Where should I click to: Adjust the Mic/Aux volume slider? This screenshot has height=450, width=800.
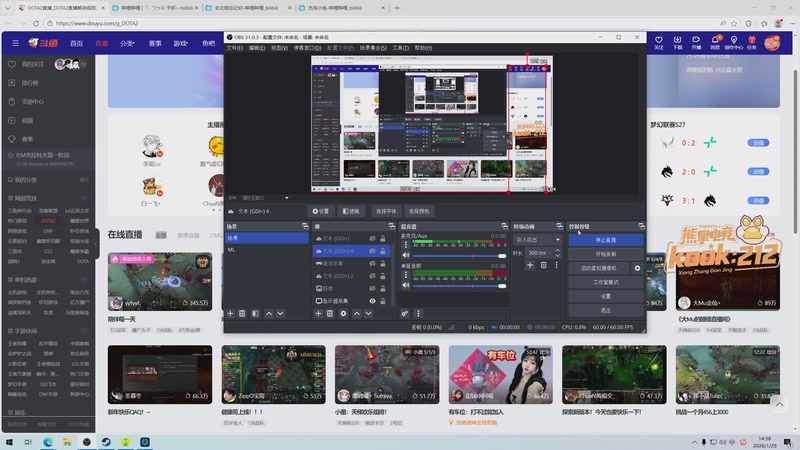(459, 256)
